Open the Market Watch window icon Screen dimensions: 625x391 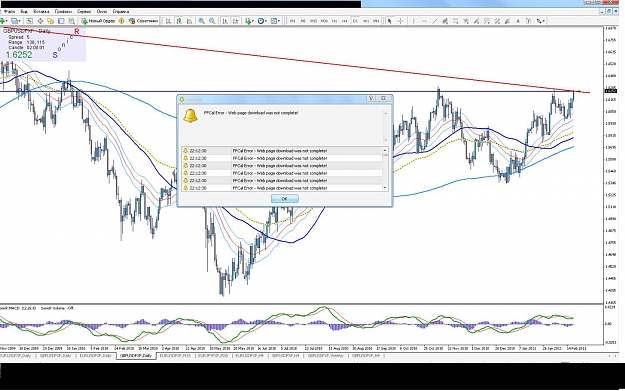pos(29,21)
